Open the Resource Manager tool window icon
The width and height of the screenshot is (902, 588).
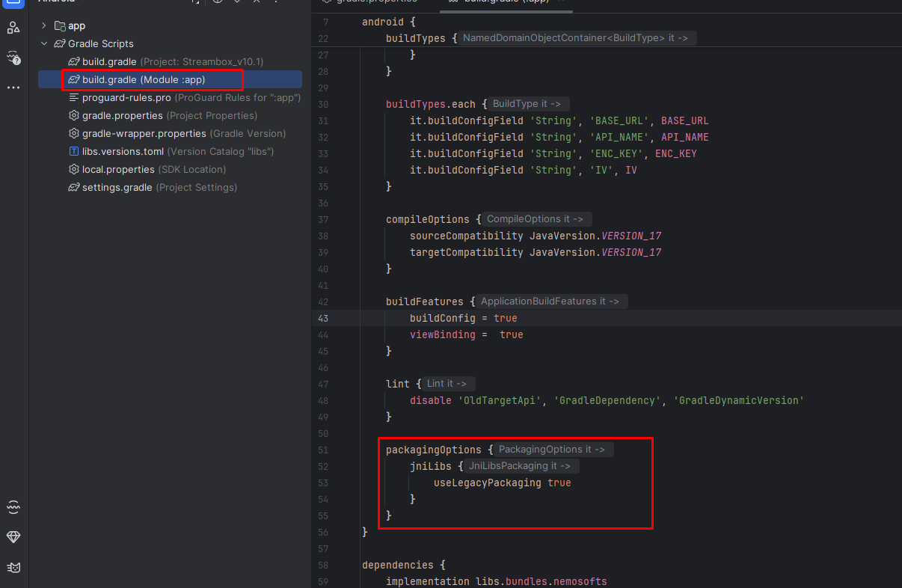click(13, 28)
